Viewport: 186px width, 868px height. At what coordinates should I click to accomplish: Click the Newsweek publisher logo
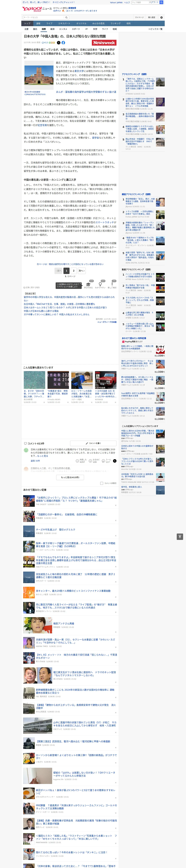click(x=104, y=43)
